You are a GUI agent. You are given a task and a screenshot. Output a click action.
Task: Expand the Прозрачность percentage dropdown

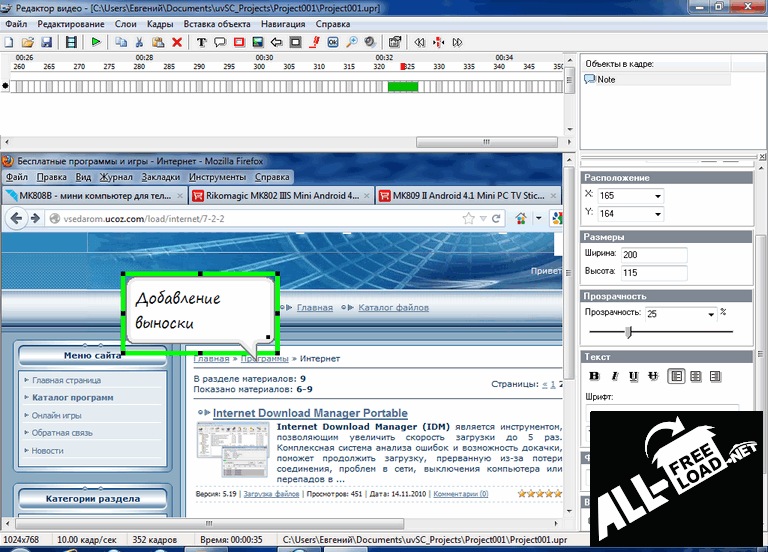[x=710, y=314]
